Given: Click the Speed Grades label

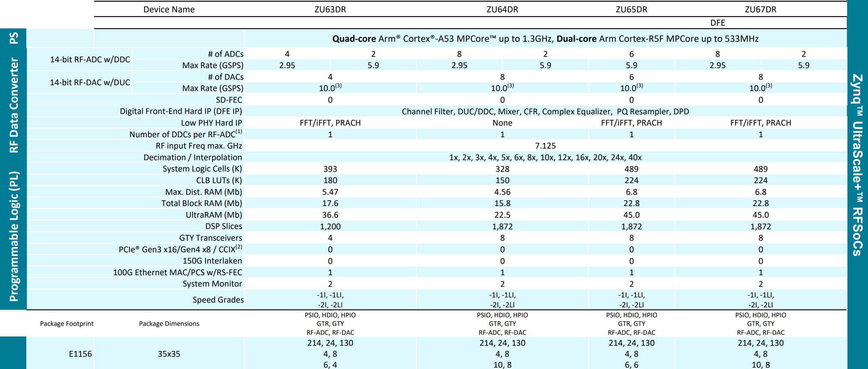Looking at the screenshot, I should click(218, 300).
